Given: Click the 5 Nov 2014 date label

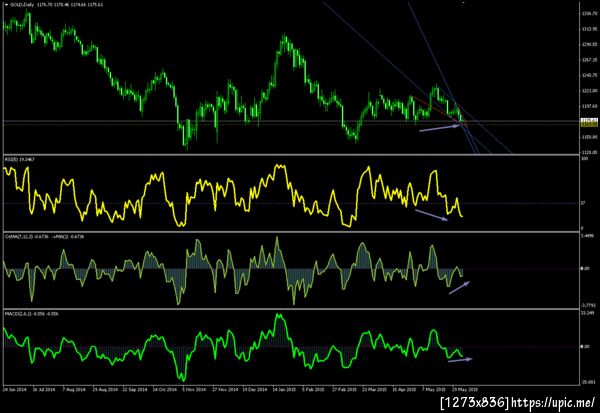Looking at the screenshot, I should pyautogui.click(x=194, y=390).
